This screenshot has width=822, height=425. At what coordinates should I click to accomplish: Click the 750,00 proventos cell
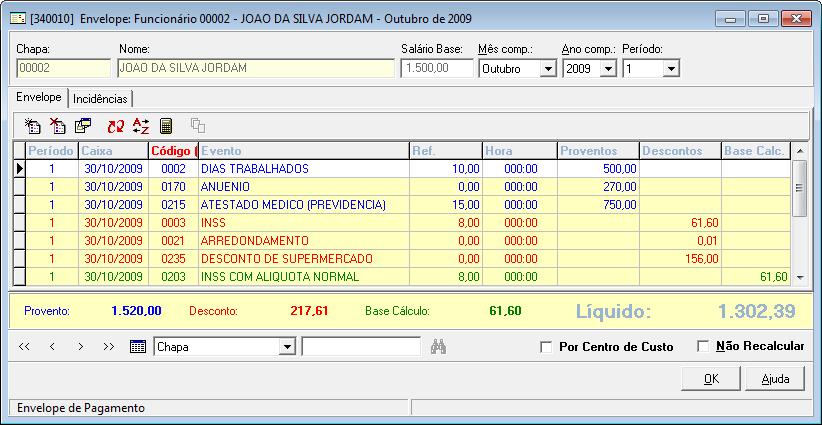598,205
